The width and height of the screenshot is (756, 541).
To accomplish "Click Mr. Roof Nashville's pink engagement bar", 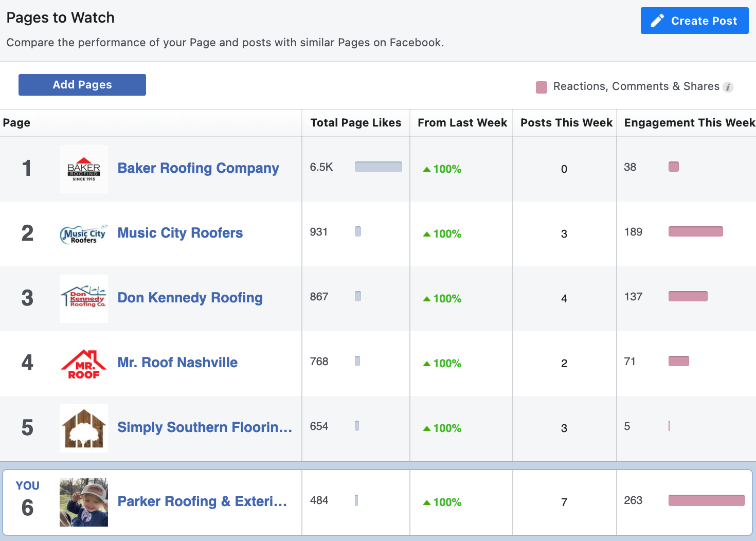I will 679,361.
